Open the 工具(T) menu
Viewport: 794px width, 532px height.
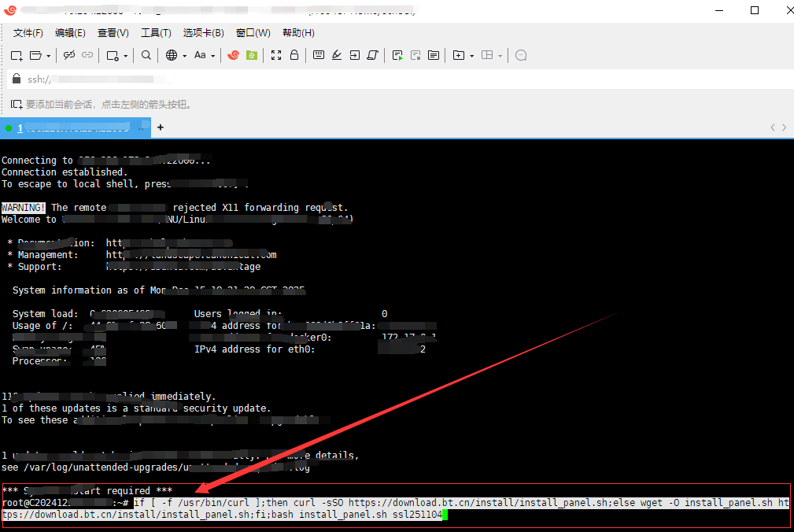[x=156, y=33]
